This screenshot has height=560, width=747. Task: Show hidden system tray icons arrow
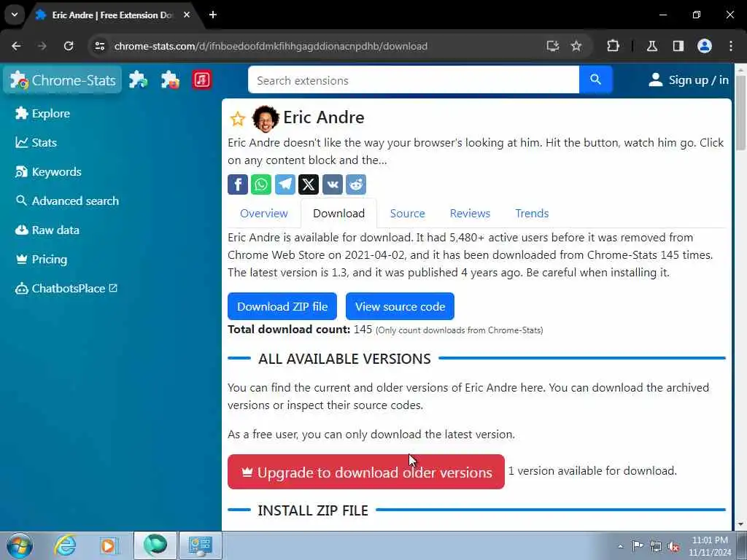point(620,546)
